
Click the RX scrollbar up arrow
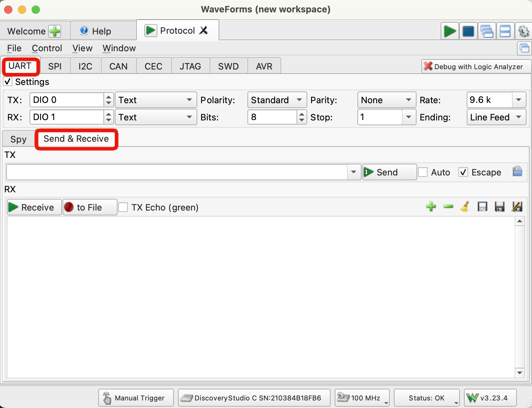520,221
